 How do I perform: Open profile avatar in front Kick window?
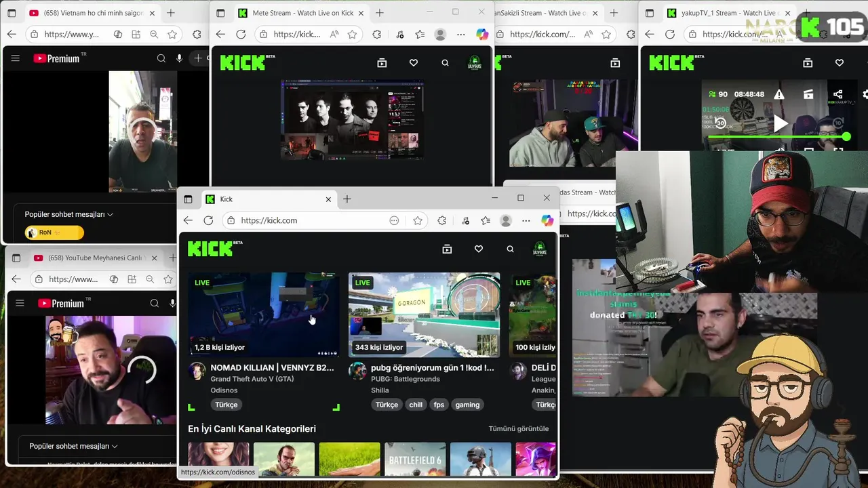[x=540, y=249]
